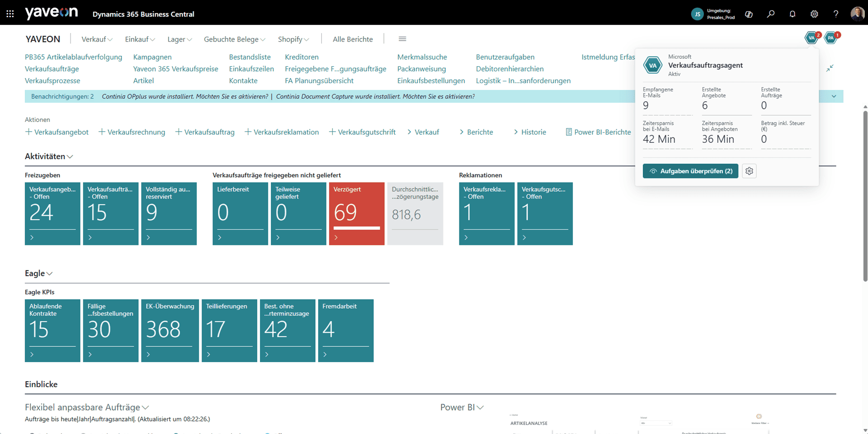The image size is (868, 434).
Task: Open the Power BI dropdown
Action: (x=462, y=407)
